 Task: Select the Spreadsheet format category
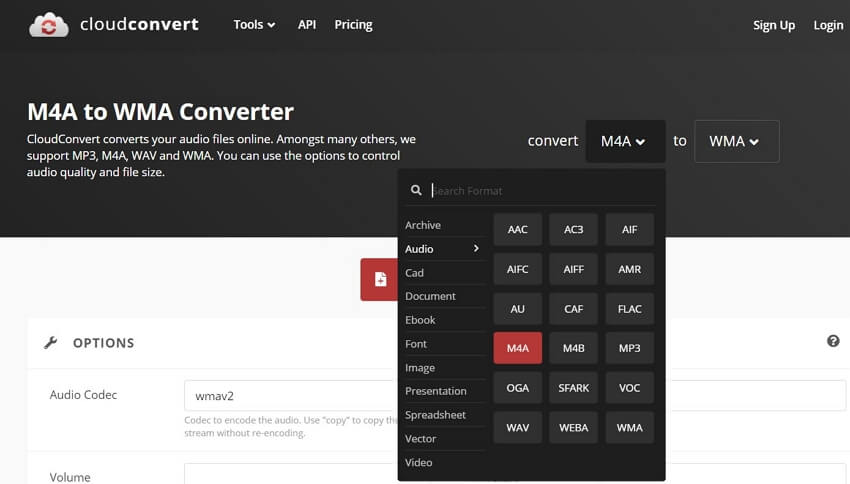435,415
